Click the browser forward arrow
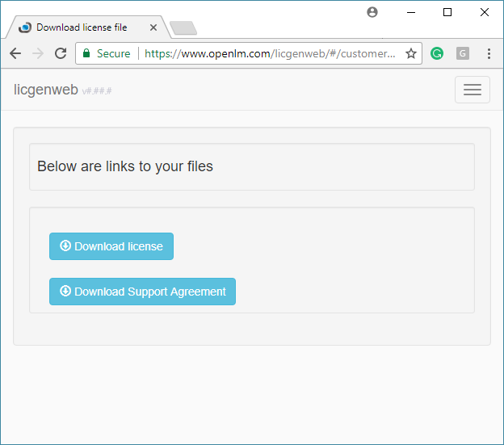The height and width of the screenshot is (445, 504). tap(37, 53)
